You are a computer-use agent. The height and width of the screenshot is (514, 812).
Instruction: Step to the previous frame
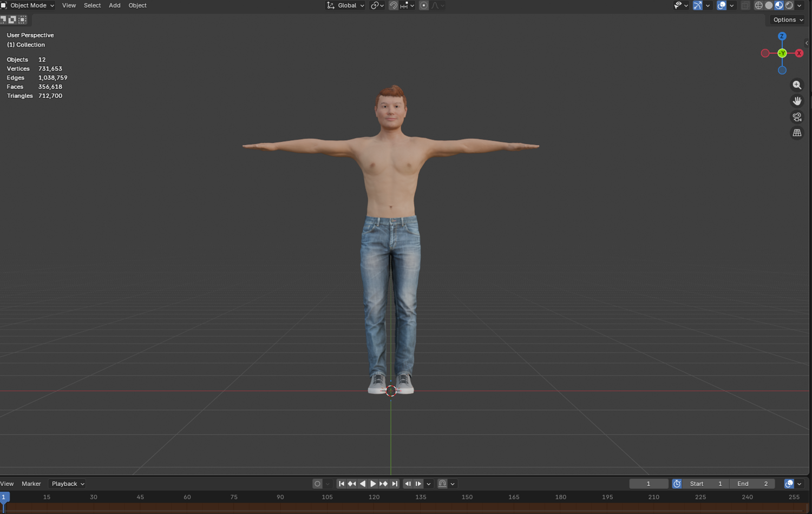tap(408, 484)
